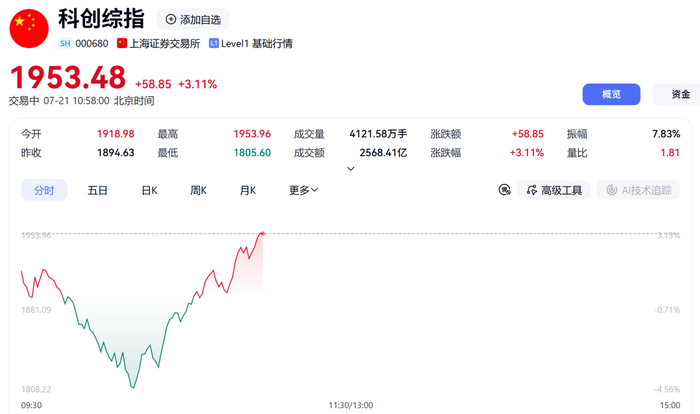Screen dimensions: 700x414
Task: Expand more quote details chevron
Action: coord(350,169)
